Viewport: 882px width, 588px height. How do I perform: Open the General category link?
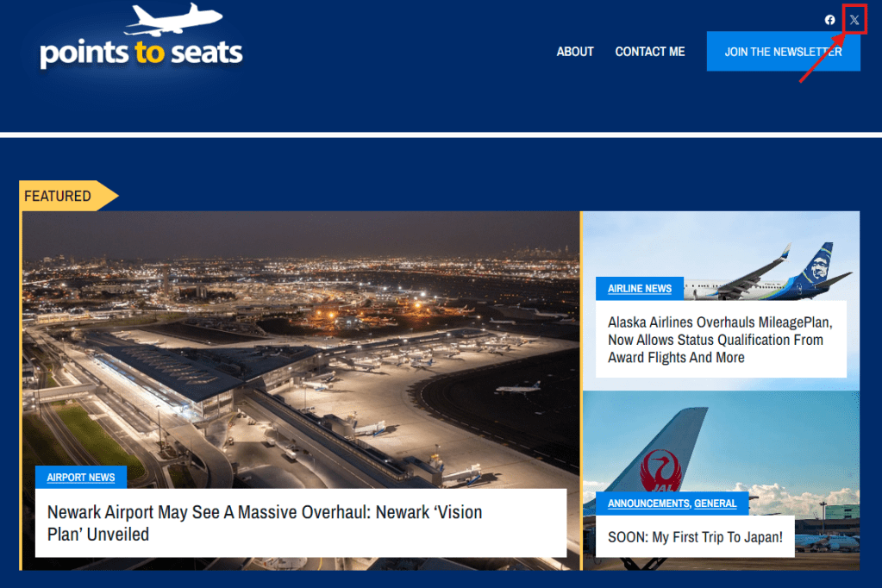(x=715, y=504)
